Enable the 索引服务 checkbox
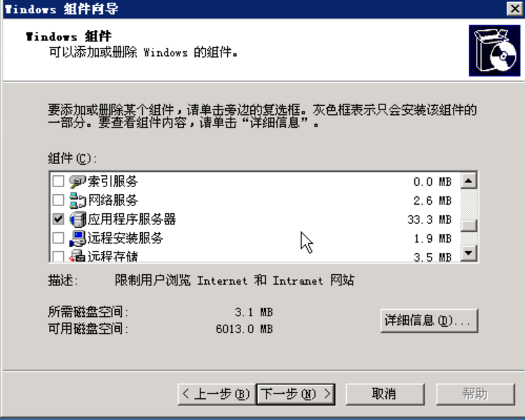Viewport: 525px width, 420px height. coord(58,181)
